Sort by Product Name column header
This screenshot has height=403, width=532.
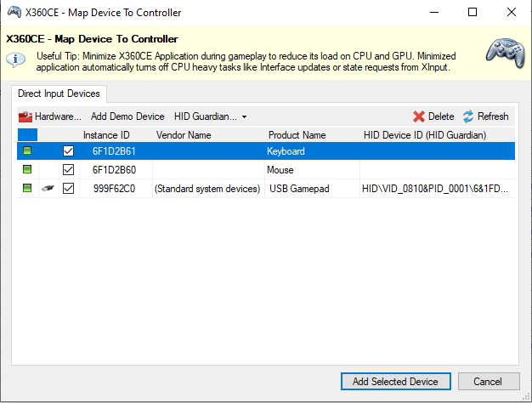click(x=297, y=134)
